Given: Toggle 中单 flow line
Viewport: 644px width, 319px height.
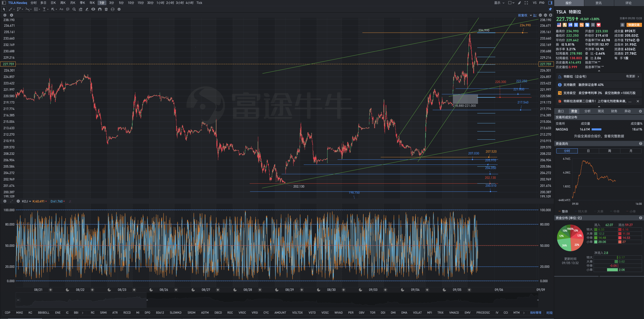Looking at the screenshot, I should 615,211.
